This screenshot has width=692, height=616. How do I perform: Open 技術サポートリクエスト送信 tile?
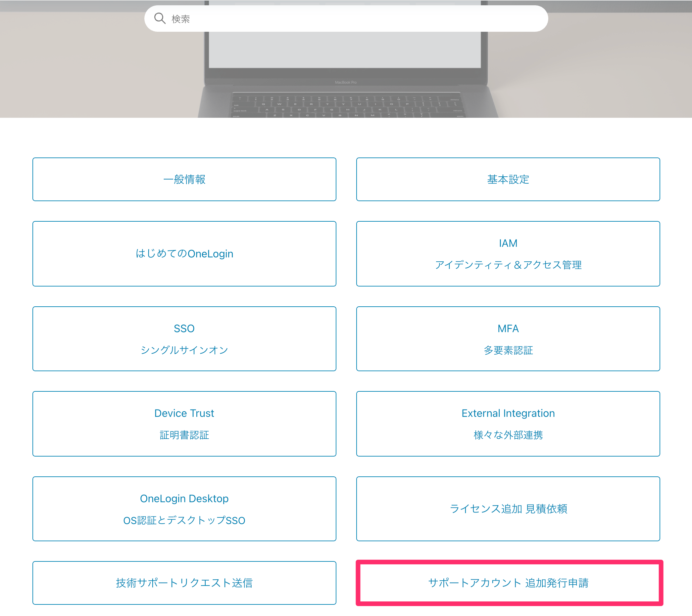(184, 583)
